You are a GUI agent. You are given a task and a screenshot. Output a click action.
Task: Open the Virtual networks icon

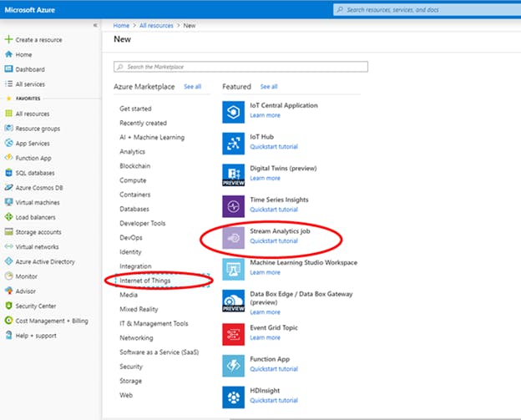pyautogui.click(x=8, y=246)
